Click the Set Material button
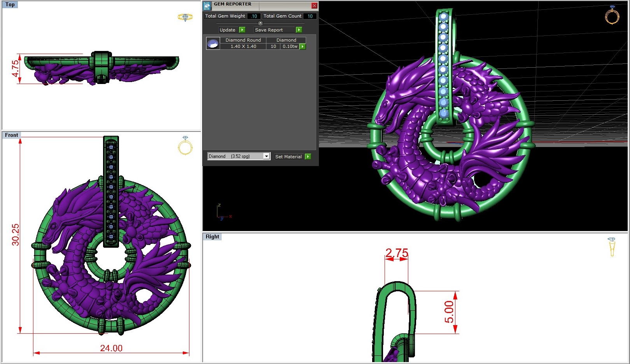 point(289,157)
